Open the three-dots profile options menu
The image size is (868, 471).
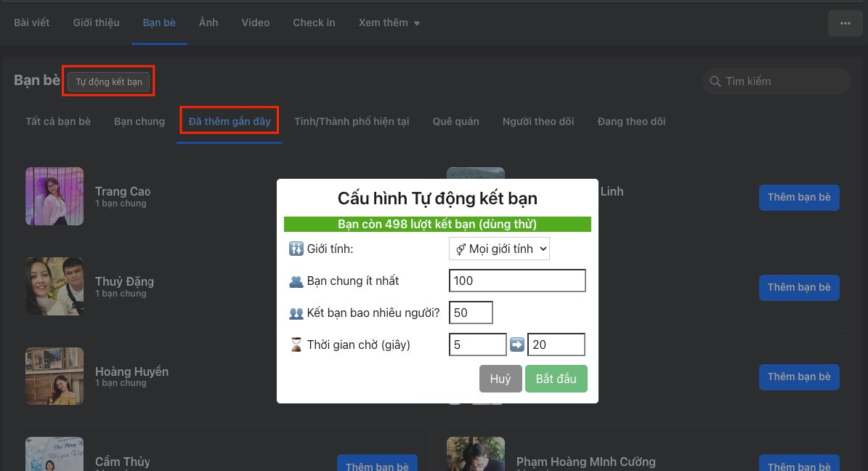(x=845, y=23)
